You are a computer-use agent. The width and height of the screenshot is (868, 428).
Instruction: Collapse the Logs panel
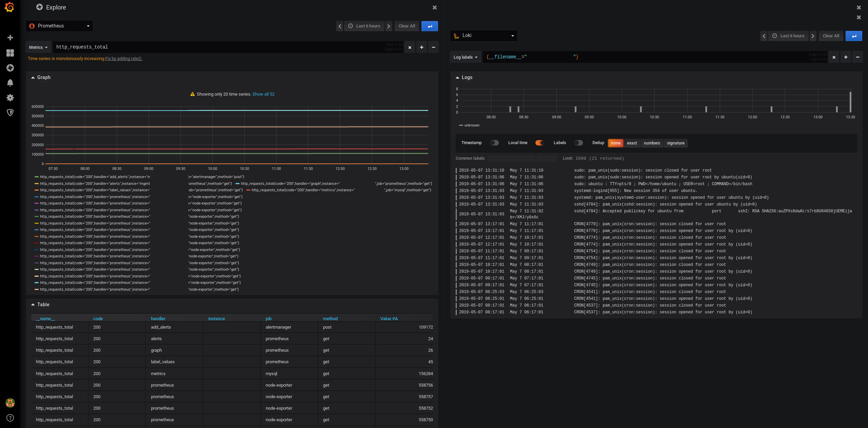pos(464,77)
